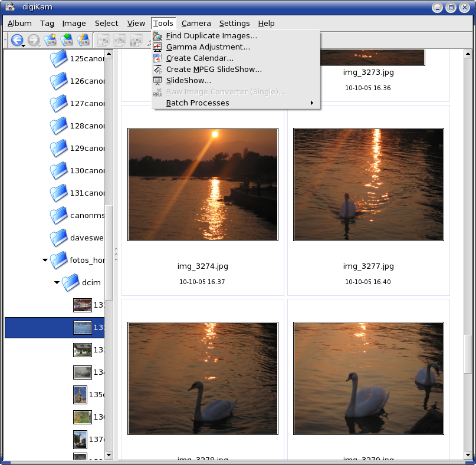Click the highlighted album with water lilies thumbnail
Viewport: 476px width, 465px height.
coord(55,328)
